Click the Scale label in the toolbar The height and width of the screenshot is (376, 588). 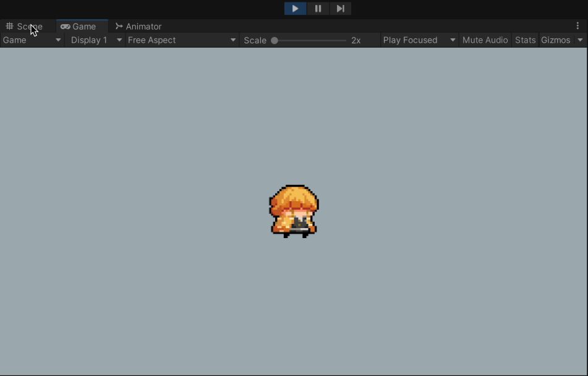[255, 40]
